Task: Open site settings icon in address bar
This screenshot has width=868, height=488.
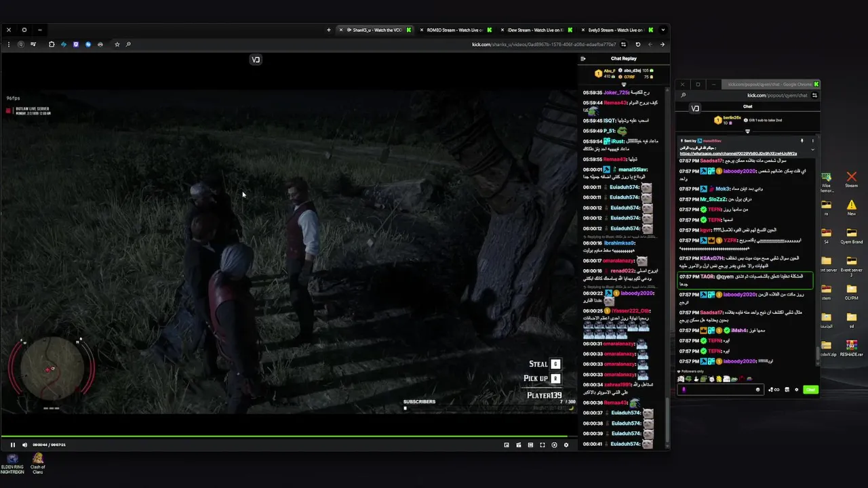Action: pos(624,45)
